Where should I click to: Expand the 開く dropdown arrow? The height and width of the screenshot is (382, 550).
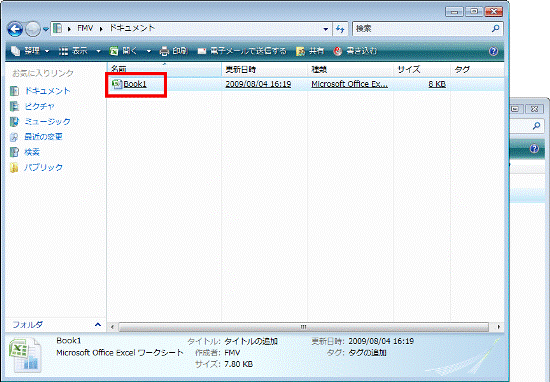pos(149,52)
